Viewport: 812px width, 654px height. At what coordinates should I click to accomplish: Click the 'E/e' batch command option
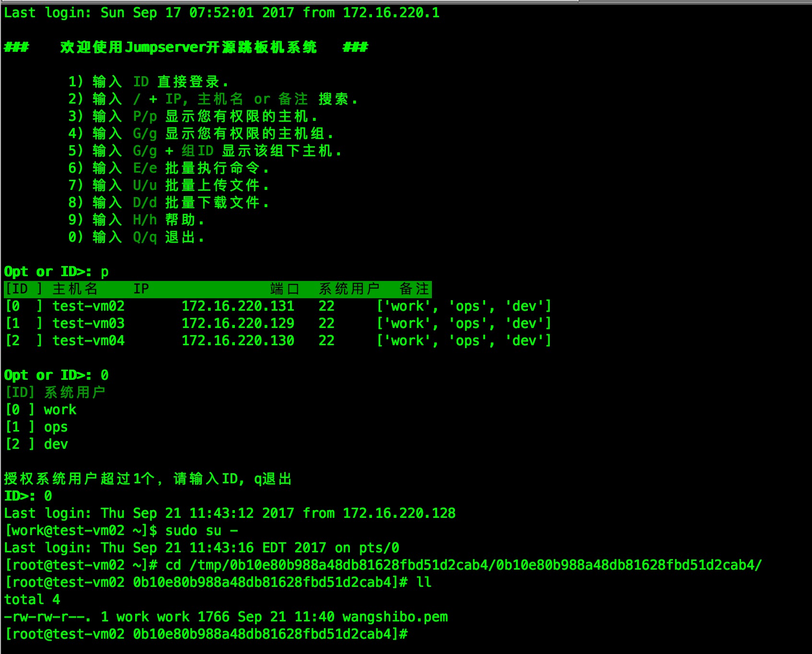point(145,168)
